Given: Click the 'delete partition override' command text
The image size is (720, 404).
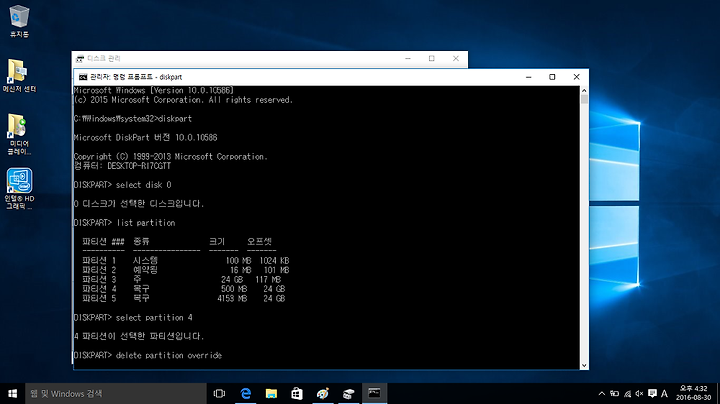Looking at the screenshot, I should click(x=169, y=355).
